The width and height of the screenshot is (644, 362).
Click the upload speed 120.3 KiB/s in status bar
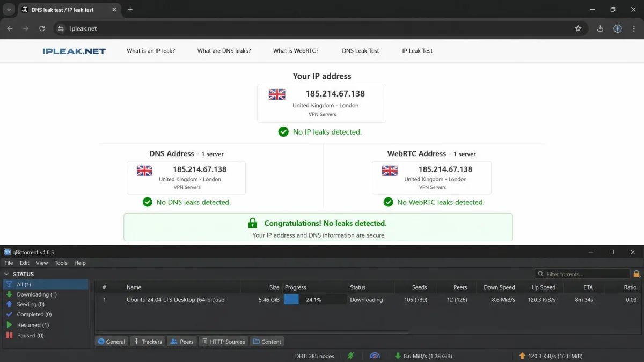[551, 356]
